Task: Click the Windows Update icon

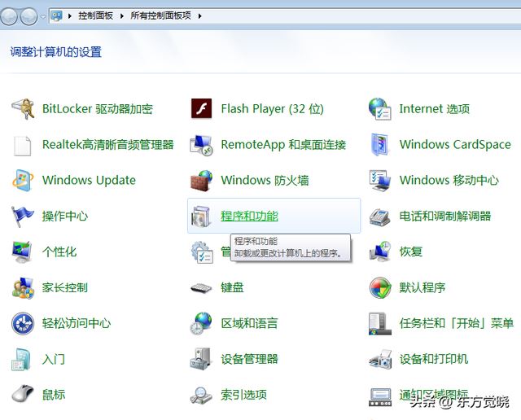Action: point(23,180)
